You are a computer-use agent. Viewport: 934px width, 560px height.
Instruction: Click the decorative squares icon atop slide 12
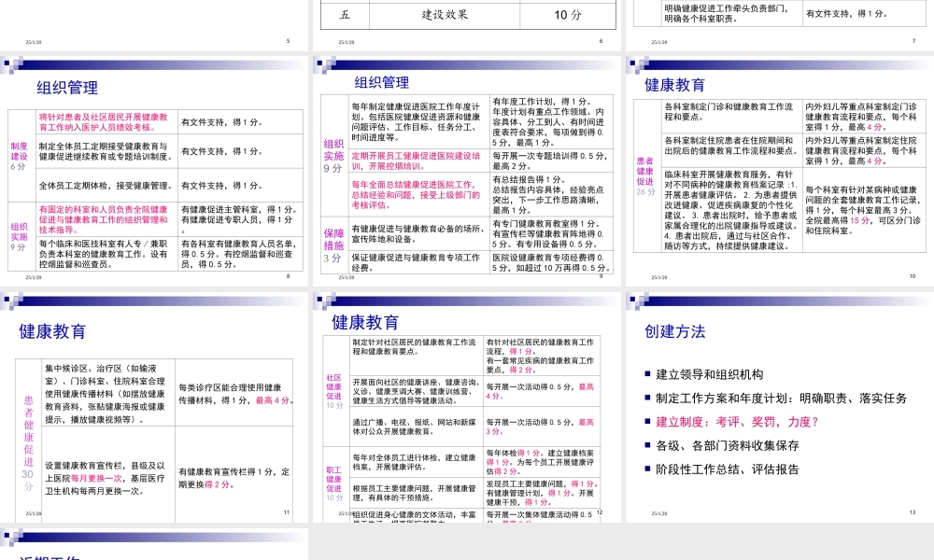coord(325,300)
